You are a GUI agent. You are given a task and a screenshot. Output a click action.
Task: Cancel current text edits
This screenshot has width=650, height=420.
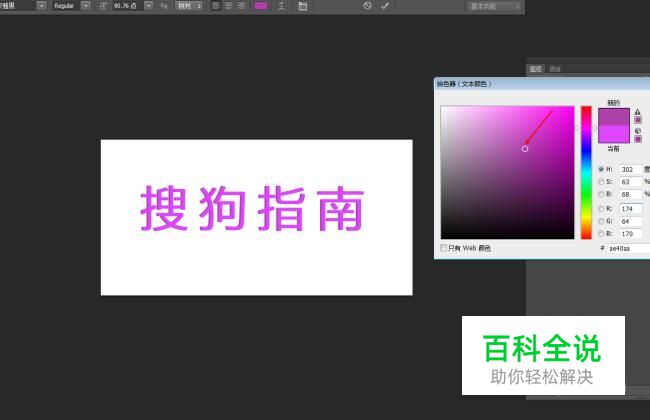(367, 5)
